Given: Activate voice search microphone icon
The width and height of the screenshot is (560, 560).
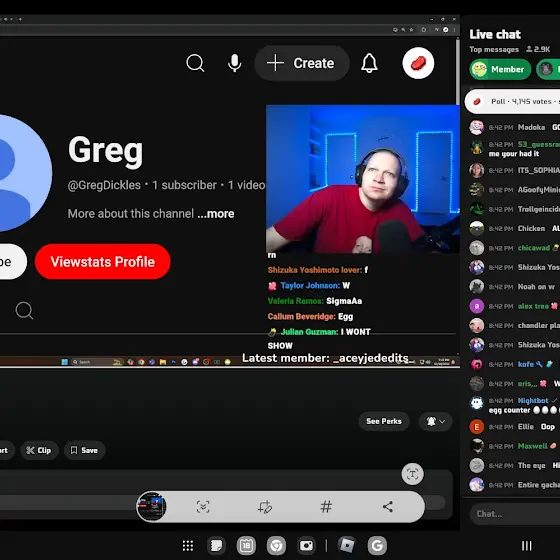Looking at the screenshot, I should 235,63.
